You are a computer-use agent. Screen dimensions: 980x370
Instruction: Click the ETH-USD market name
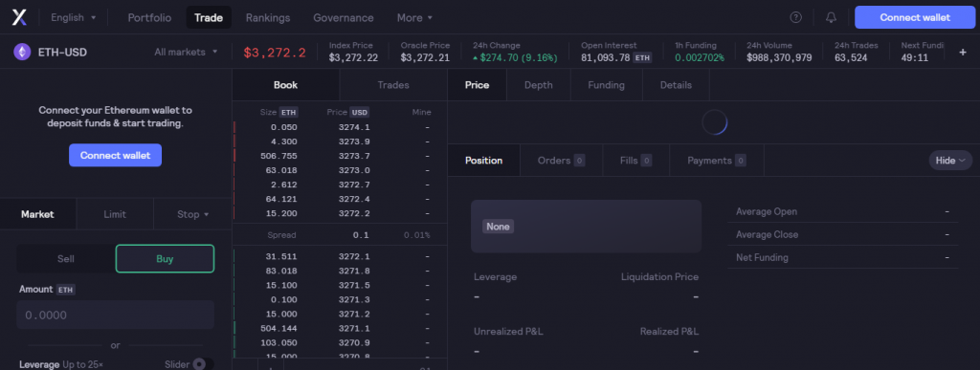pos(62,52)
